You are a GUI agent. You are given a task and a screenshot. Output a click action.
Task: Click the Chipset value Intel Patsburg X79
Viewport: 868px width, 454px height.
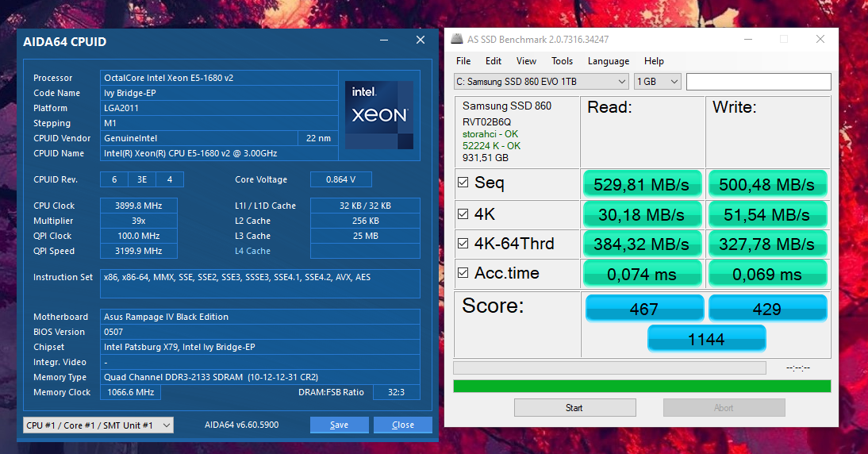click(259, 347)
